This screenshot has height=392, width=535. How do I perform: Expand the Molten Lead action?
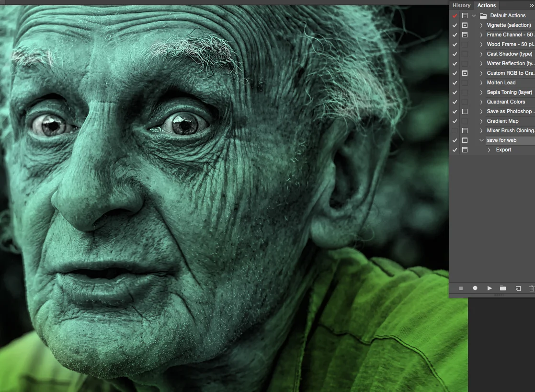pos(481,82)
